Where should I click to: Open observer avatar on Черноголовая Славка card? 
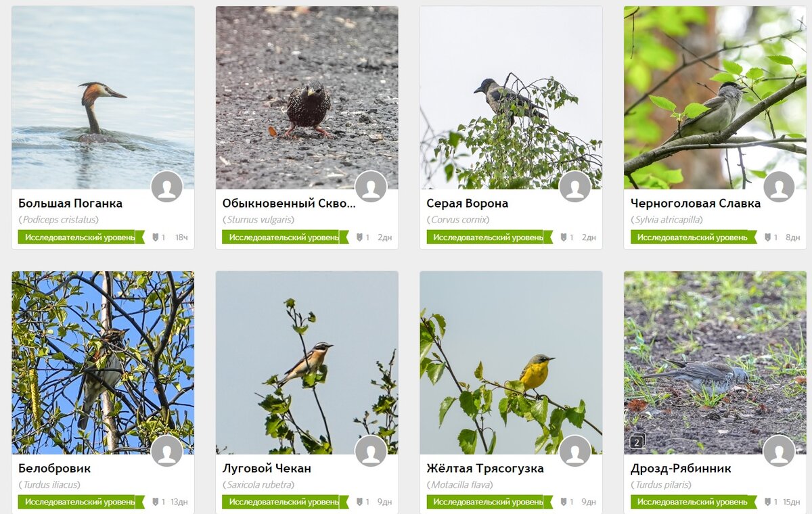tap(779, 187)
